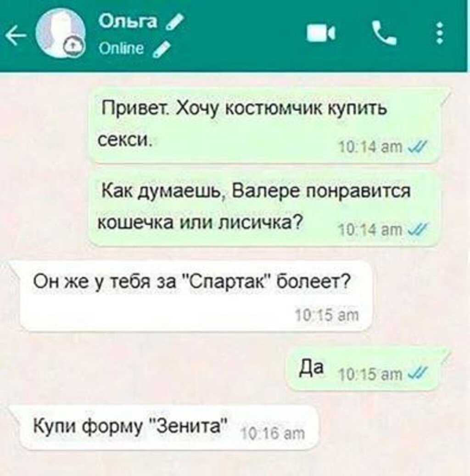The width and height of the screenshot is (470, 476).
Task: Open contact info by clicking name Ольга
Action: pos(128,21)
